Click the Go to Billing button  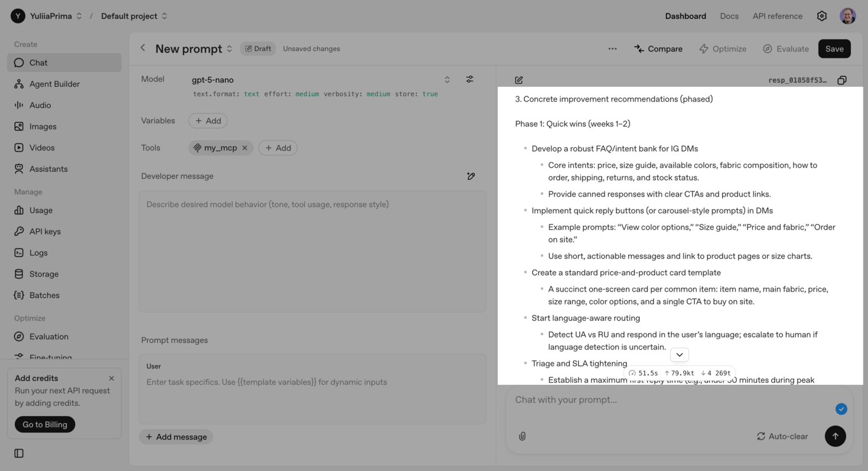coord(45,424)
